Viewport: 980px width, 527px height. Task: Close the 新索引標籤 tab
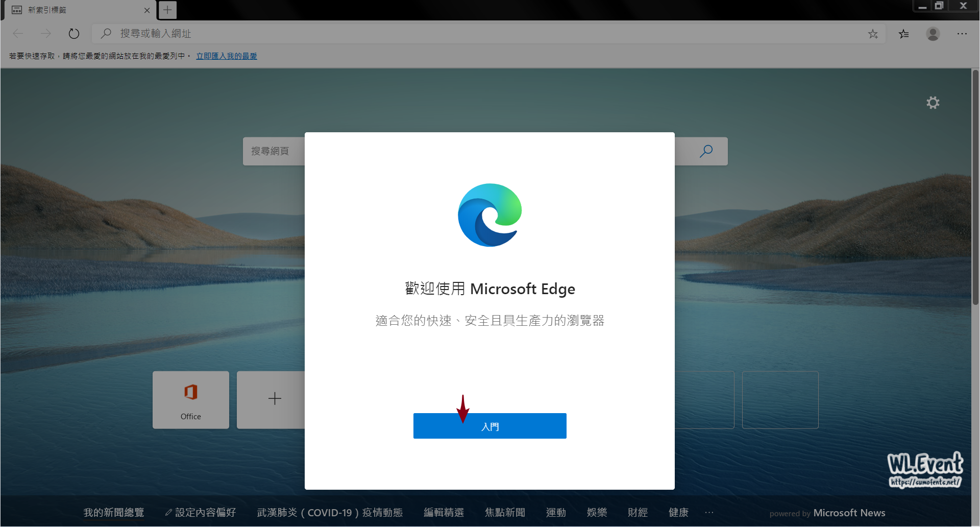tap(147, 10)
